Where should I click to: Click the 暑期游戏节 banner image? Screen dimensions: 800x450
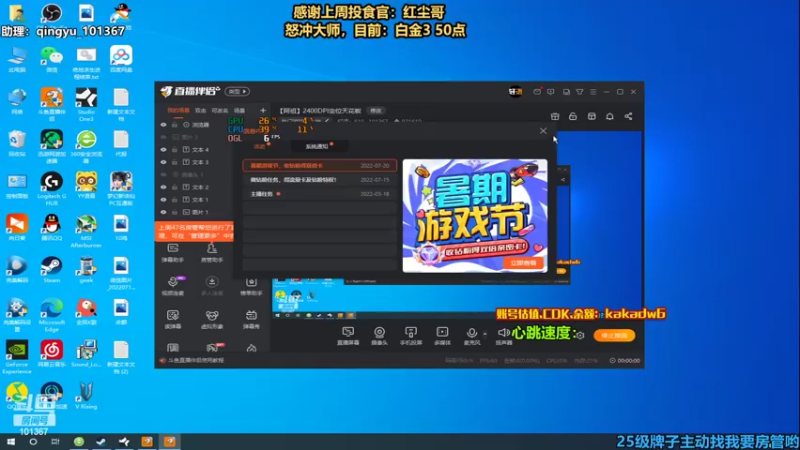pyautogui.click(x=475, y=215)
